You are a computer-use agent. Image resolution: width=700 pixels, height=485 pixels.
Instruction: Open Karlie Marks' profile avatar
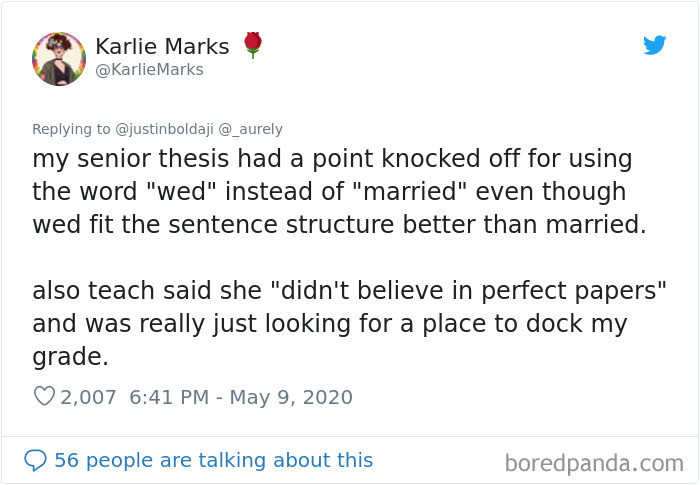click(x=59, y=58)
